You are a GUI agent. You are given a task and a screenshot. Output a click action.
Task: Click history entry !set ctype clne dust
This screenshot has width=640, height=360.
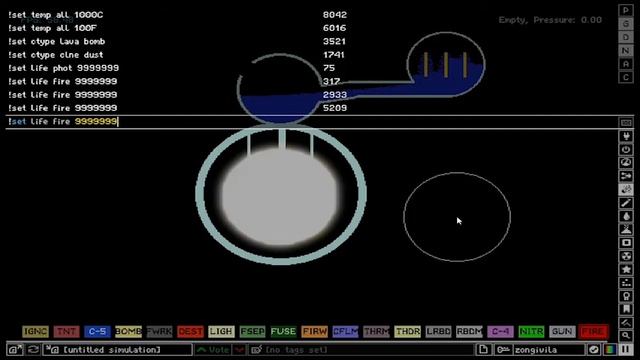(x=56, y=55)
